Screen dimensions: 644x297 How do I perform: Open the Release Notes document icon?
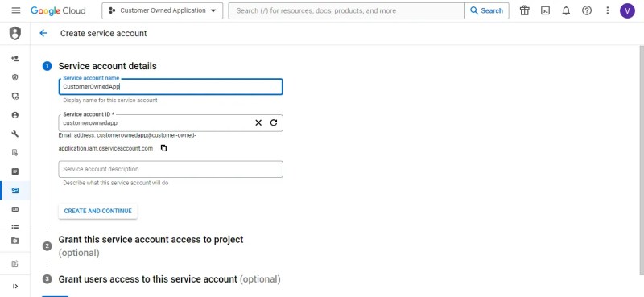tap(15, 264)
